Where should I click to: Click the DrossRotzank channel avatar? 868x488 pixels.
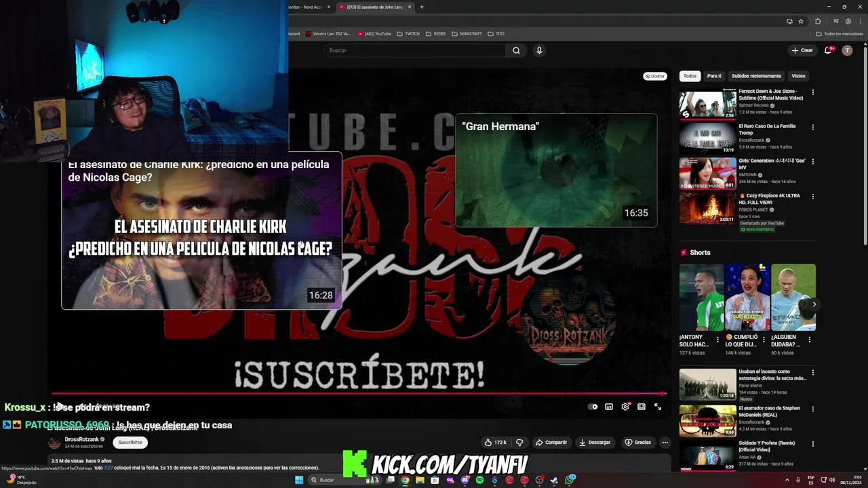54,443
